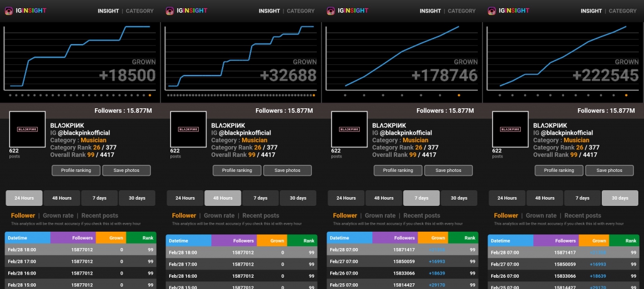Click the Feb/28 17:00 row in the +18500 panel
Screen dimensions: 644x289
tap(80, 261)
